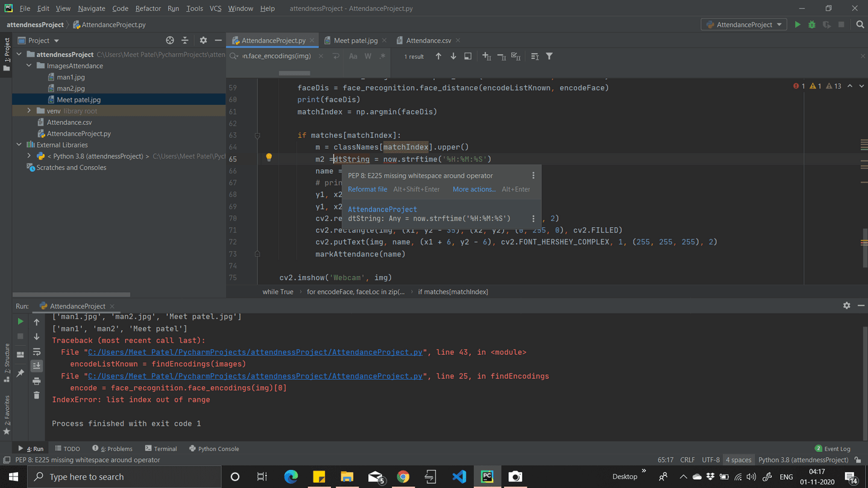Open Chrome from the taskbar
The image size is (868, 488).
click(x=403, y=477)
